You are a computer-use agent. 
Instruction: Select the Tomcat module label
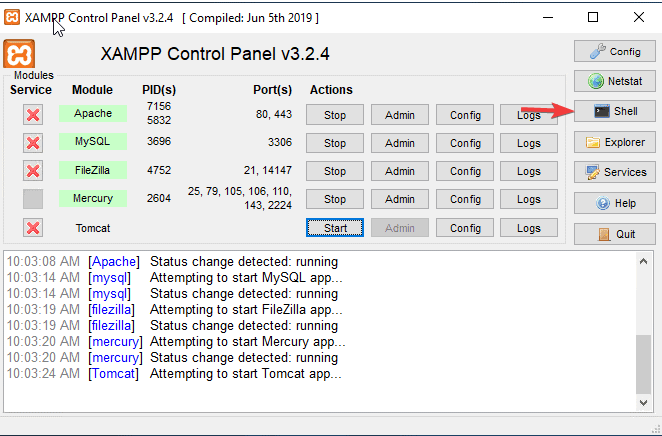[93, 228]
